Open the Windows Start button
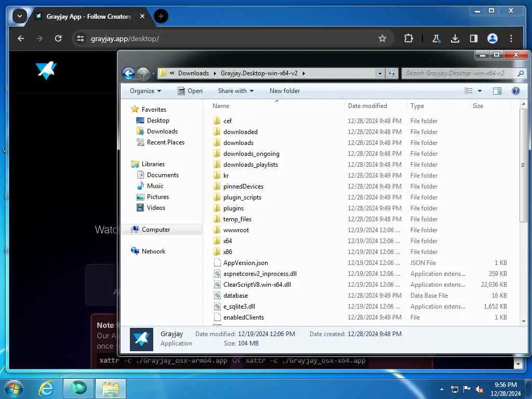This screenshot has height=399, width=532. [14, 389]
